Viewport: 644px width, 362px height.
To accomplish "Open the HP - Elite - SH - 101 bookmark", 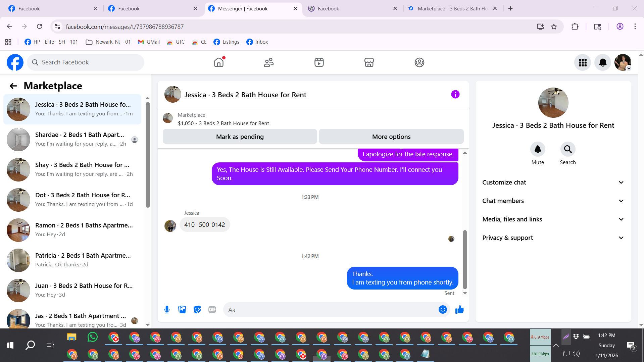I will pyautogui.click(x=51, y=42).
